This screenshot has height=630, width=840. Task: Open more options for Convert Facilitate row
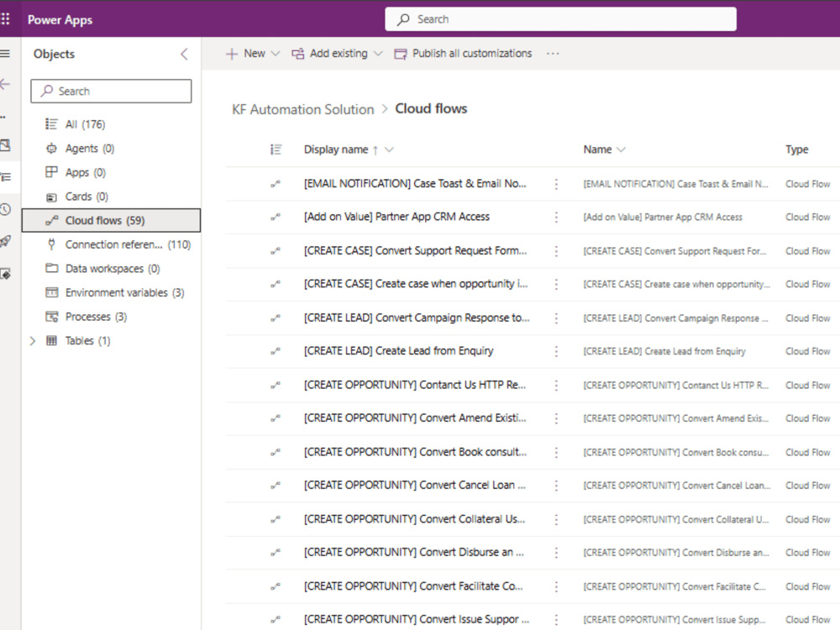[x=556, y=586]
